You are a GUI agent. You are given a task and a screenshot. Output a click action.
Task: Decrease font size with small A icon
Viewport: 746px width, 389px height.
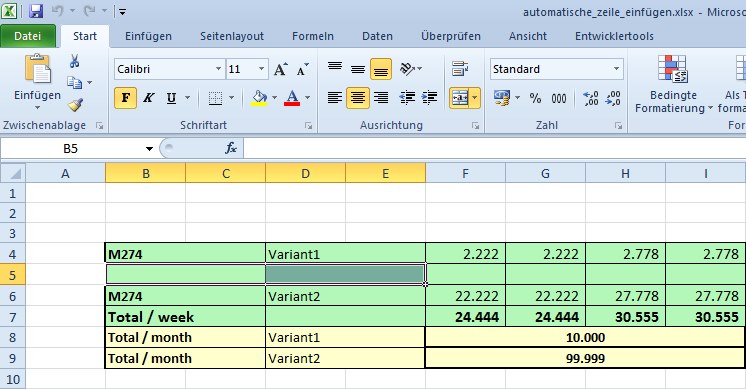point(303,69)
